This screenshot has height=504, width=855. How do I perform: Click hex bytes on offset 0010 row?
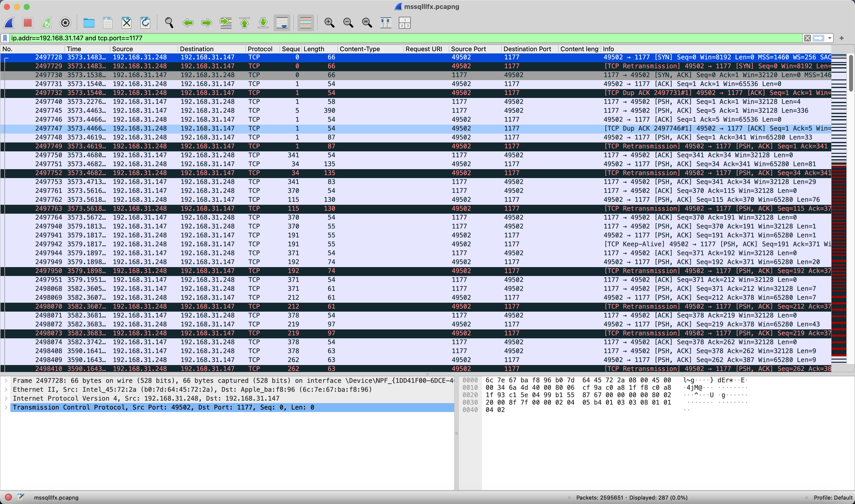click(x=578, y=388)
